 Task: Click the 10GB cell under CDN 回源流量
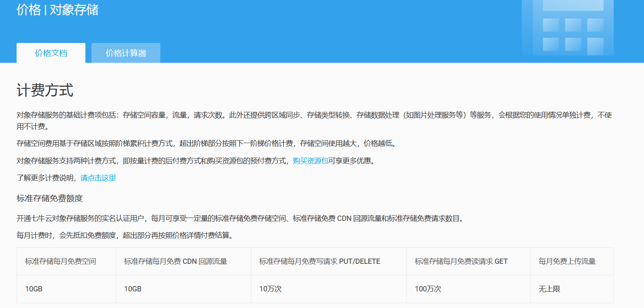click(x=183, y=289)
